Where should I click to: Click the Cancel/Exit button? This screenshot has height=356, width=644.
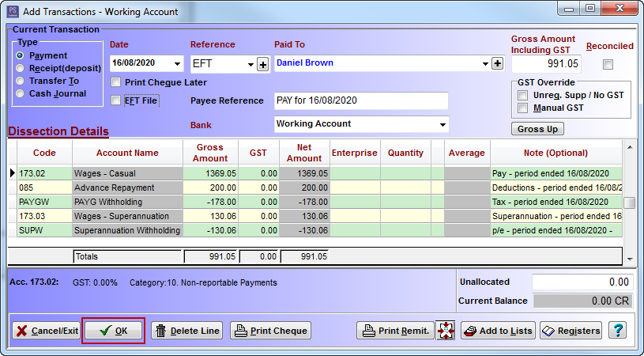pos(47,331)
